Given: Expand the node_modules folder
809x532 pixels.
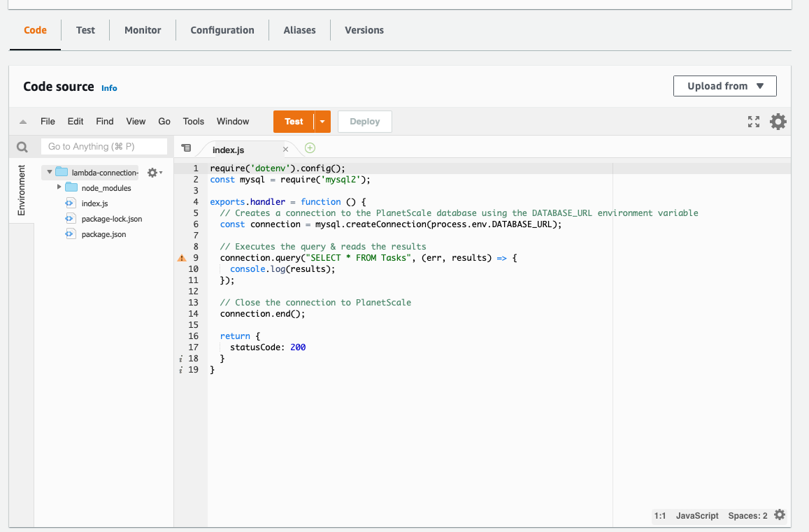Looking at the screenshot, I should click(59, 187).
